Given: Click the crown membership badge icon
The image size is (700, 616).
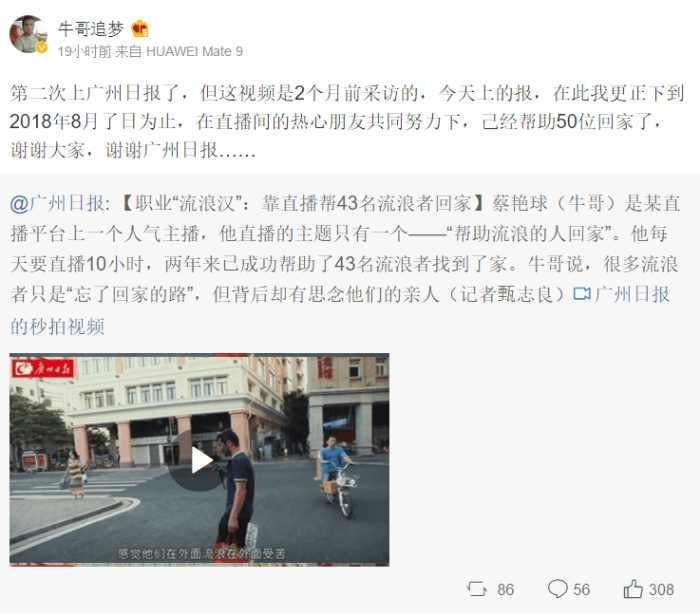Looking at the screenshot, I should [140, 29].
